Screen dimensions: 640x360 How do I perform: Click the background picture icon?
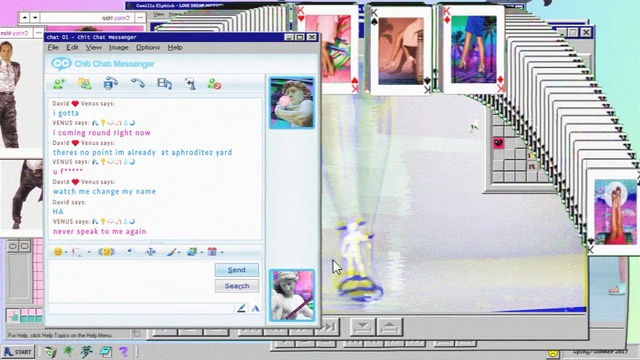pos(192,252)
